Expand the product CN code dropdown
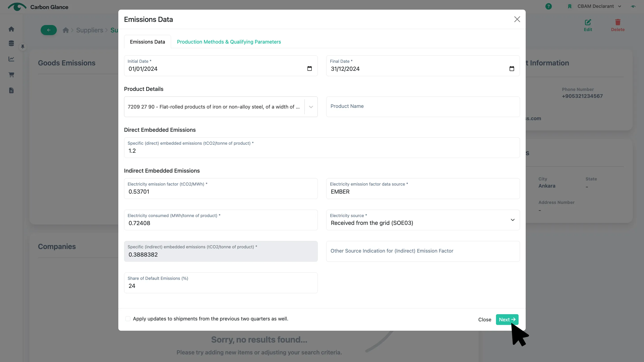This screenshot has width=644, height=362. [x=311, y=107]
